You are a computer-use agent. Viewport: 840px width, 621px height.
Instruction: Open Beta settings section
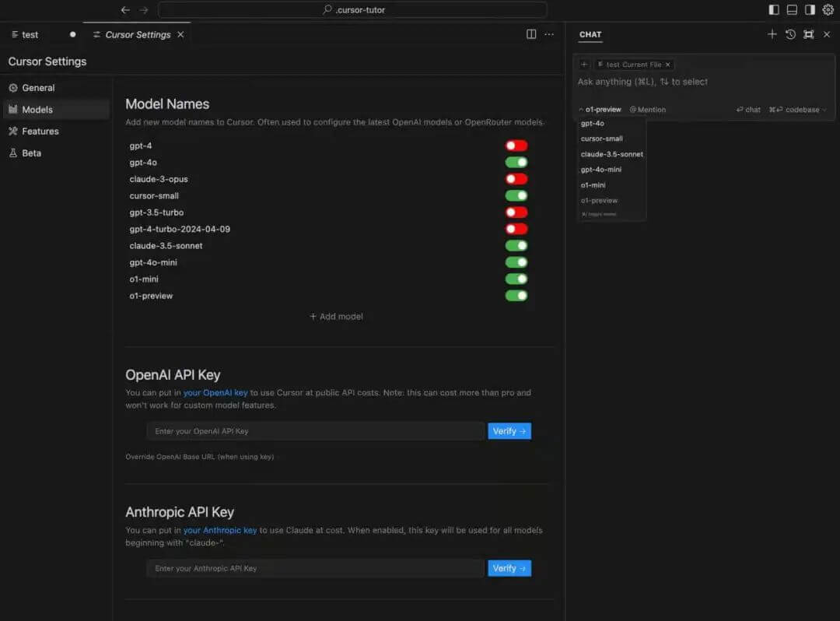pos(32,153)
